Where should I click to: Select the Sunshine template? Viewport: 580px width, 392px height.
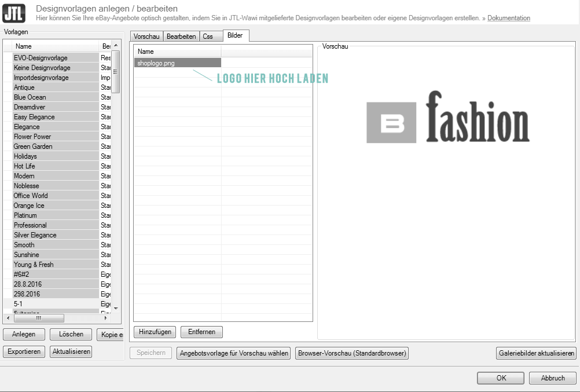pos(56,255)
